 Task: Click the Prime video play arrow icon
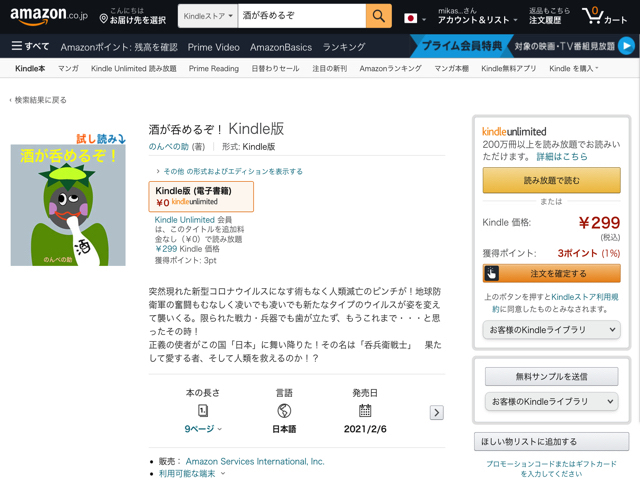click(626, 46)
